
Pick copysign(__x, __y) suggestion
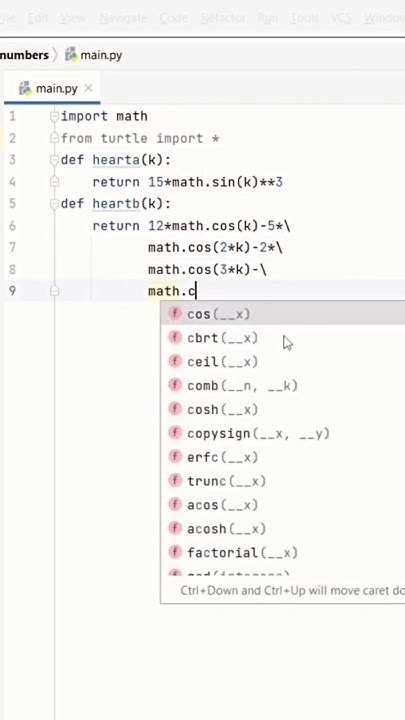[x=282, y=433]
